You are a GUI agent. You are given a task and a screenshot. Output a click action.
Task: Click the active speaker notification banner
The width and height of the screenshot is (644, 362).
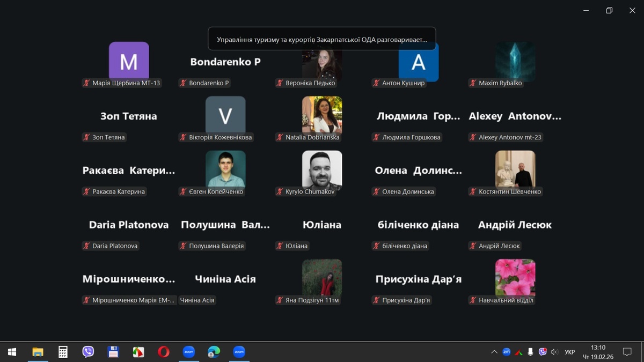[x=322, y=39]
